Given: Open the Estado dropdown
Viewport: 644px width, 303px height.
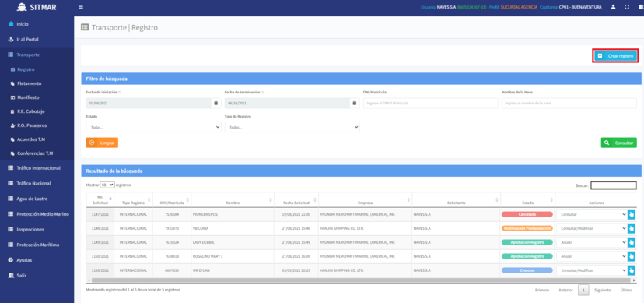Looking at the screenshot, I should 153,127.
